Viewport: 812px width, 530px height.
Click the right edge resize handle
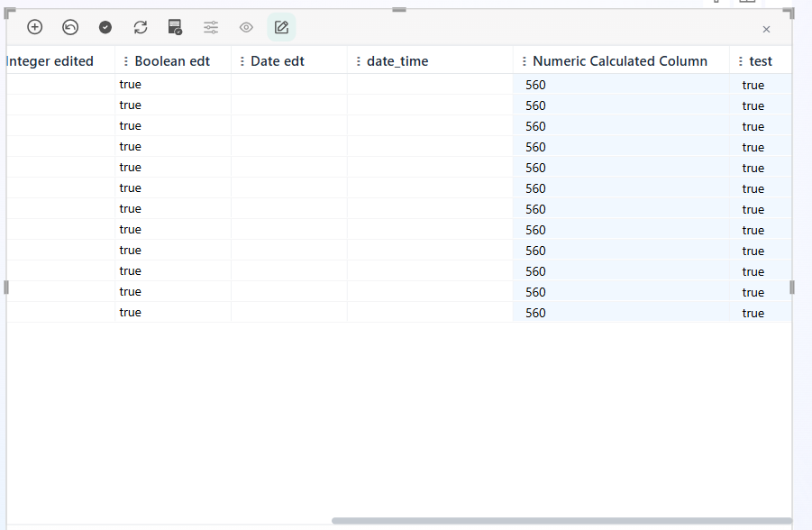(792, 287)
